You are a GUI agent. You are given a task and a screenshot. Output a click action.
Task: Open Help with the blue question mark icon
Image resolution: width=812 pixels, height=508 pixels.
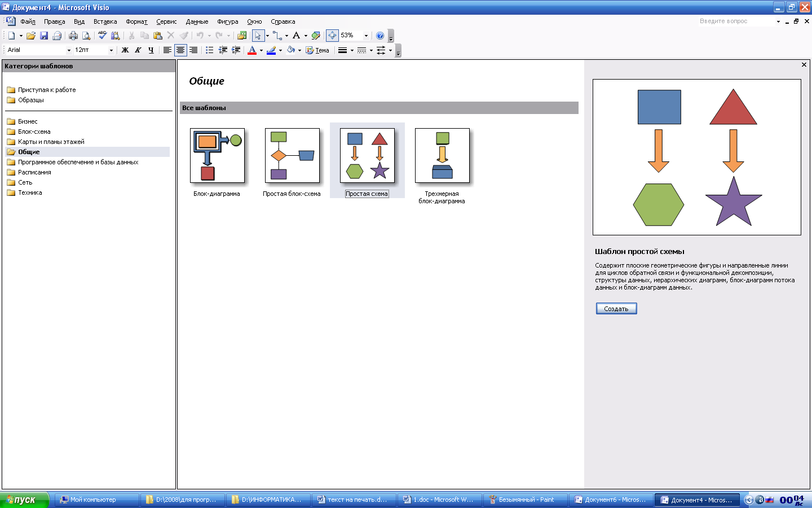[x=380, y=36]
